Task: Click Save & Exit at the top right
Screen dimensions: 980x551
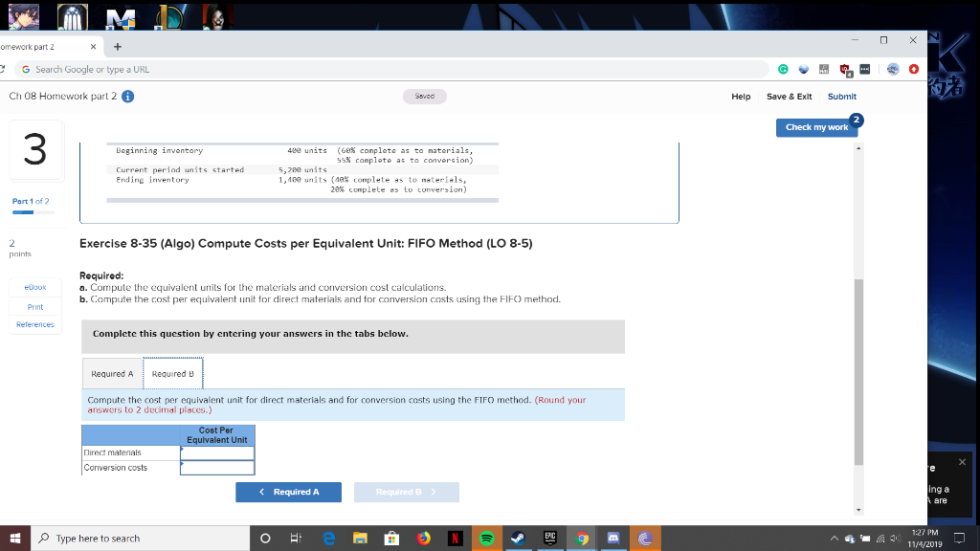Action: click(x=789, y=96)
